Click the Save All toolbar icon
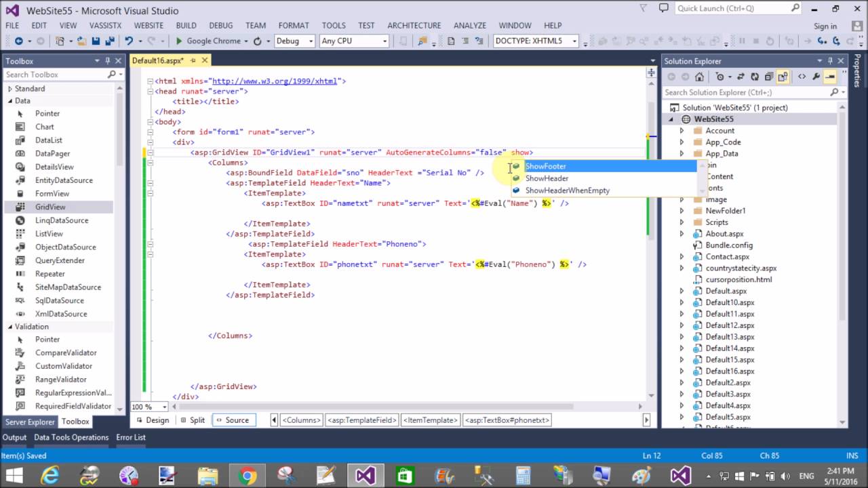Image resolution: width=868 pixels, height=488 pixels. tap(108, 41)
